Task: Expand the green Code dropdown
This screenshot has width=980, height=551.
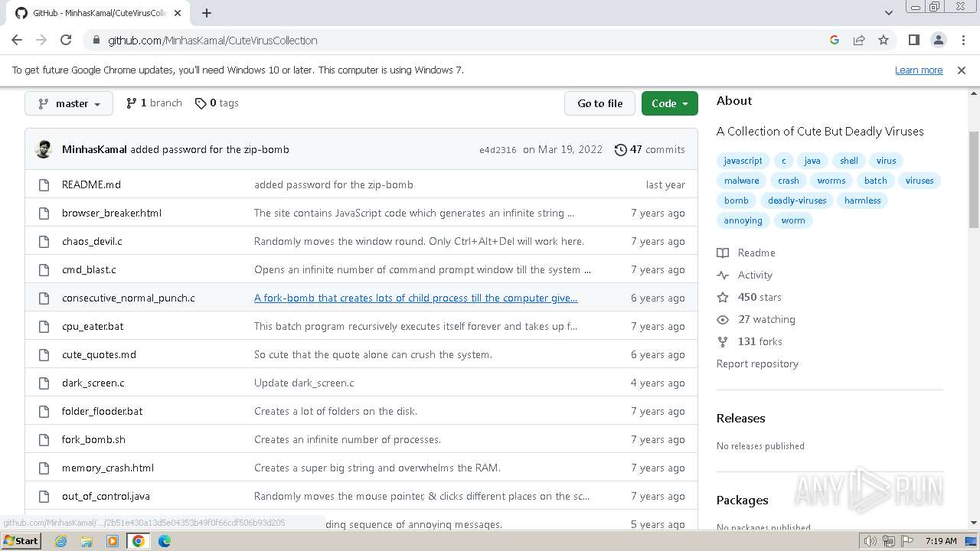Action: tap(670, 103)
